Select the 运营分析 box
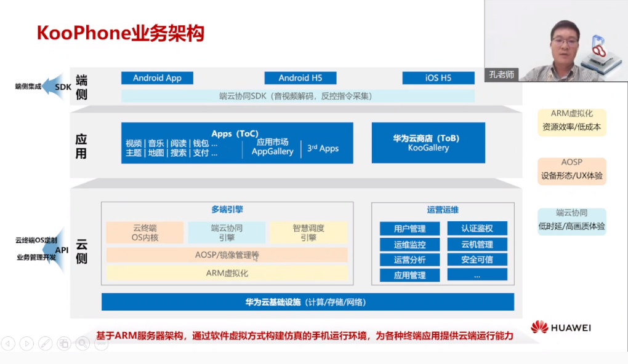This screenshot has width=628, height=364. [x=409, y=260]
